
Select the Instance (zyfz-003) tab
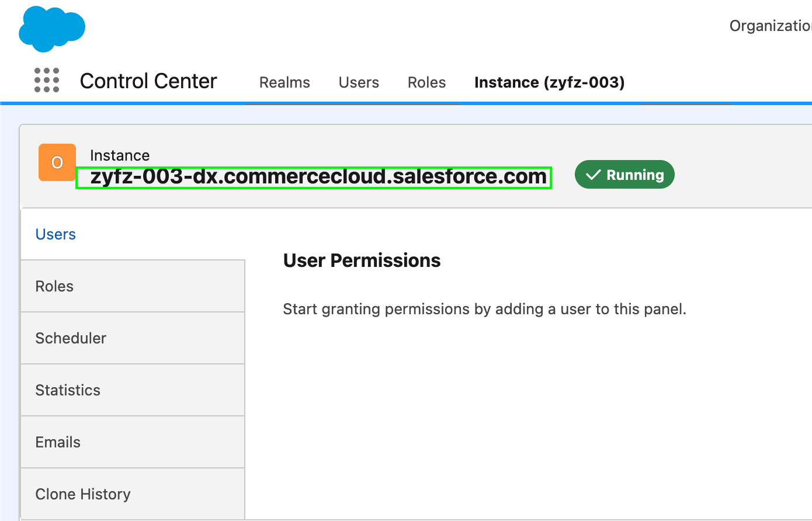point(550,82)
